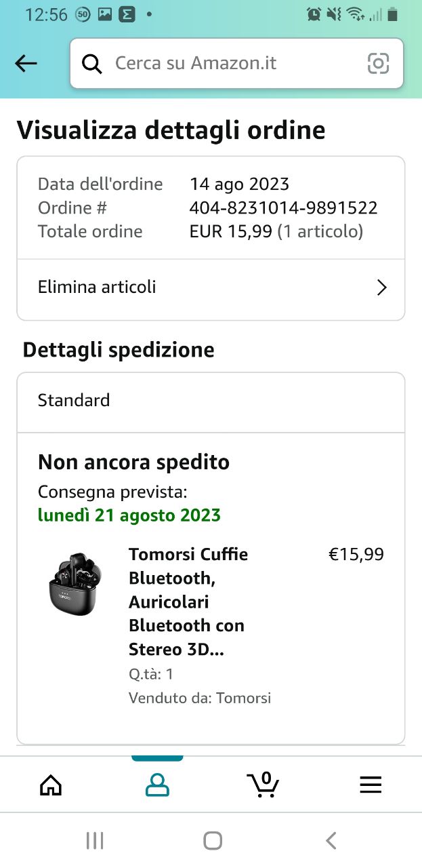The width and height of the screenshot is (422, 868).
Task: Go to the Home tab icon
Action: pyautogui.click(x=51, y=785)
